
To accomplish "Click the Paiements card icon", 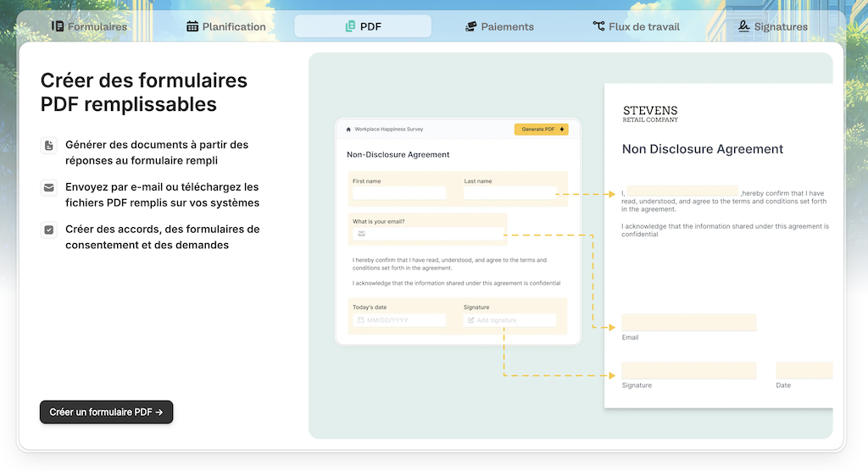I will [471, 26].
